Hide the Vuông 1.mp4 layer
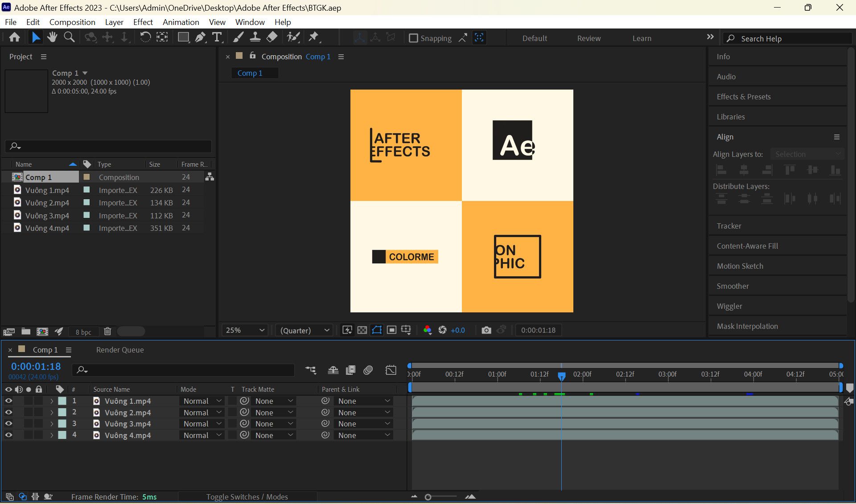 tap(8, 401)
